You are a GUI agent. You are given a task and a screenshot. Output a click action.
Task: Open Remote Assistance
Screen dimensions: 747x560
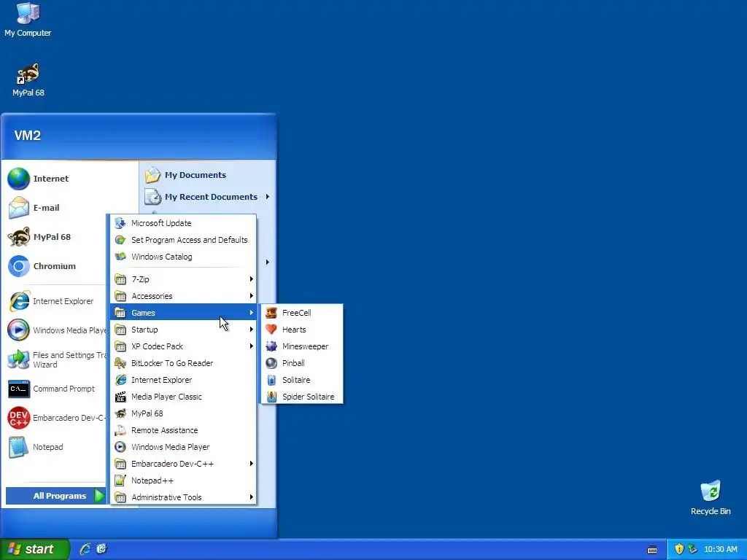(183, 430)
